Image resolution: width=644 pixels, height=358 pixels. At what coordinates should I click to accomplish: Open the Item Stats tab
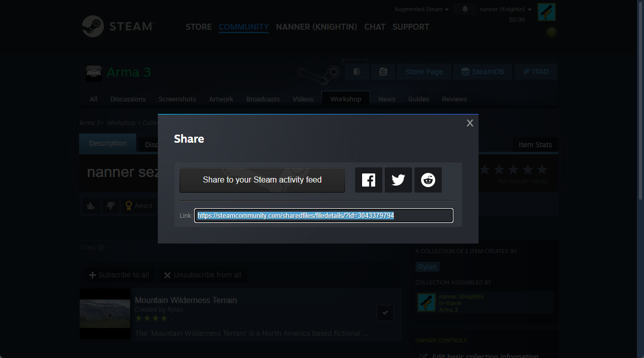tap(535, 145)
